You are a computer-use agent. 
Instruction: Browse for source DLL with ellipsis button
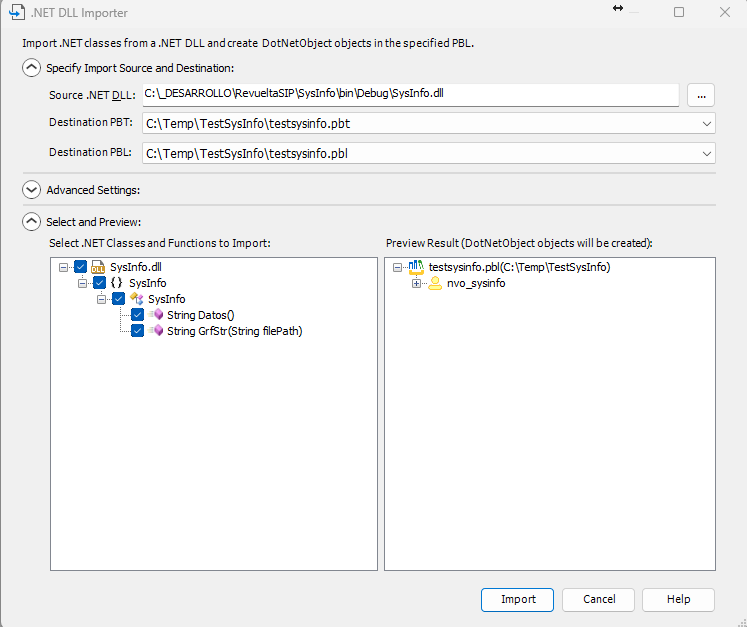(701, 95)
